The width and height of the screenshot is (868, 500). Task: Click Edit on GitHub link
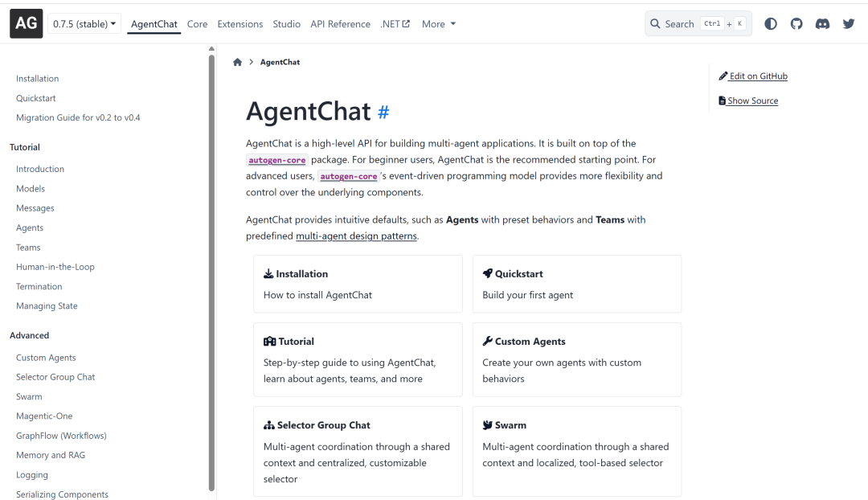pyautogui.click(x=753, y=76)
